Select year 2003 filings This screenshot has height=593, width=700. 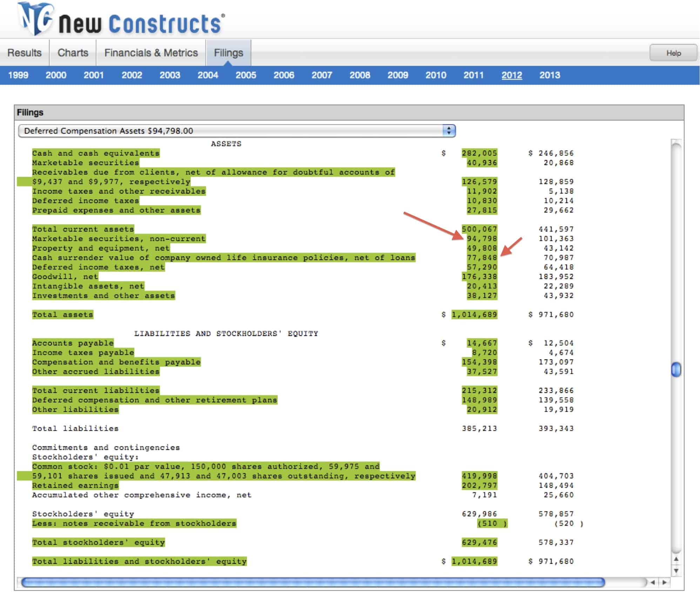[170, 75]
